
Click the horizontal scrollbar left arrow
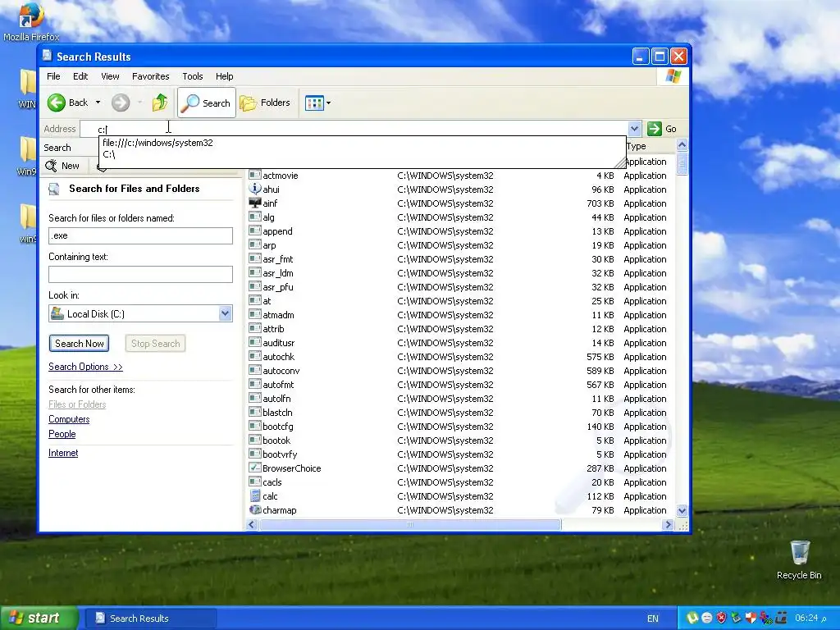[x=252, y=525]
